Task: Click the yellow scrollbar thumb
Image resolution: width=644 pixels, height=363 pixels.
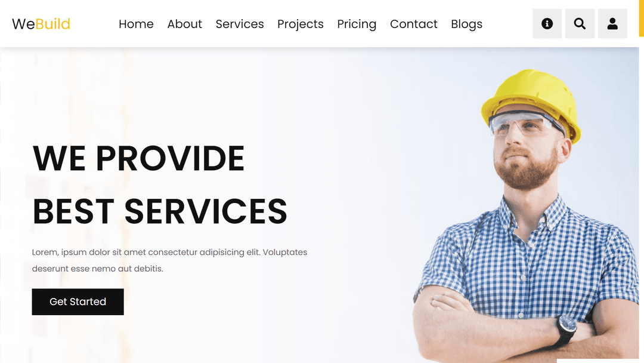Action: pos(641,18)
